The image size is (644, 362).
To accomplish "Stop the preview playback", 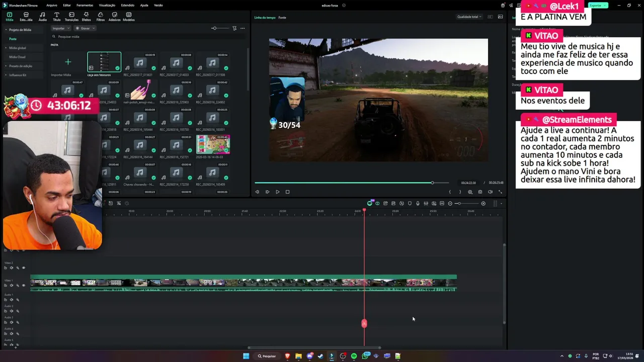I will (287, 192).
